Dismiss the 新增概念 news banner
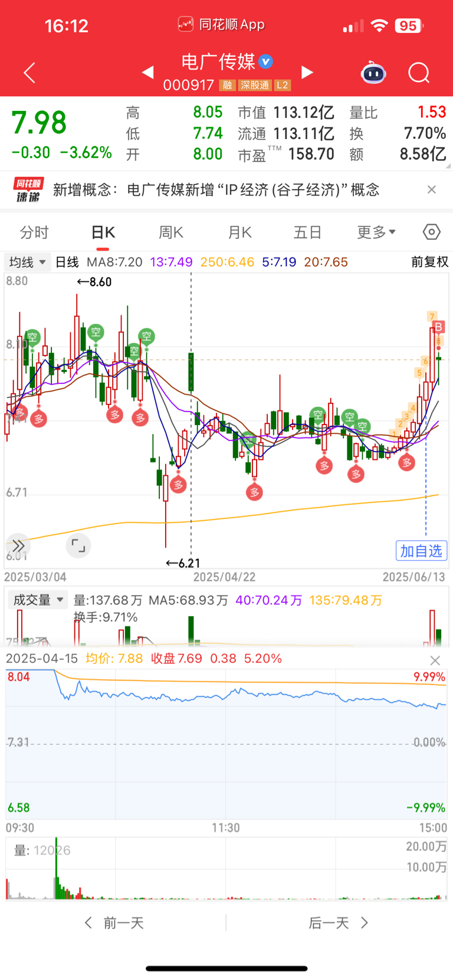453x980 pixels. coord(432,189)
